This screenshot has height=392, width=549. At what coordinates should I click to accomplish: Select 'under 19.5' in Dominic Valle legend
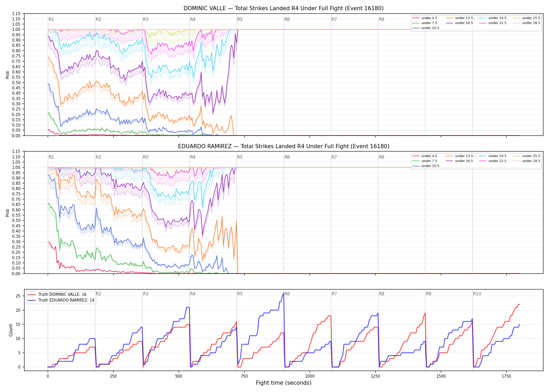[493, 18]
